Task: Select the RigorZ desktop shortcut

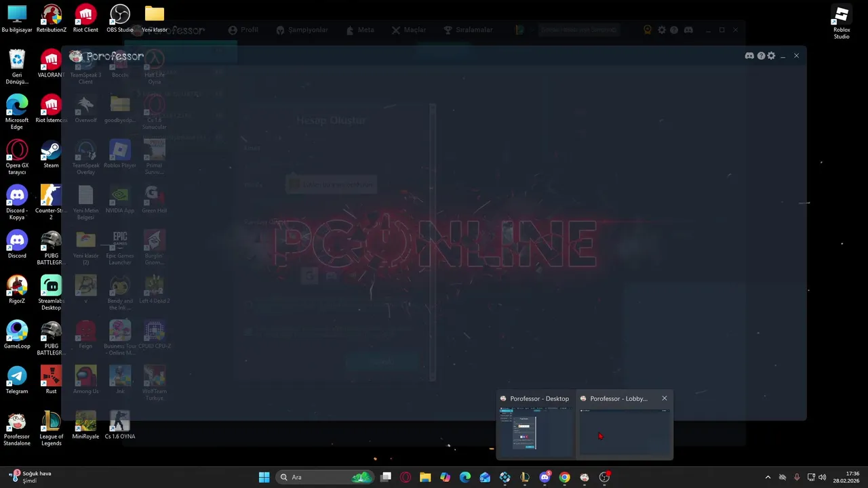Action: (x=17, y=290)
